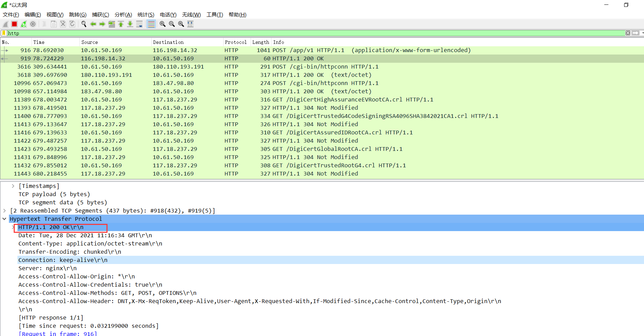Select packet 11423 DigiCertGlobalRootCA.crl request

(322, 149)
